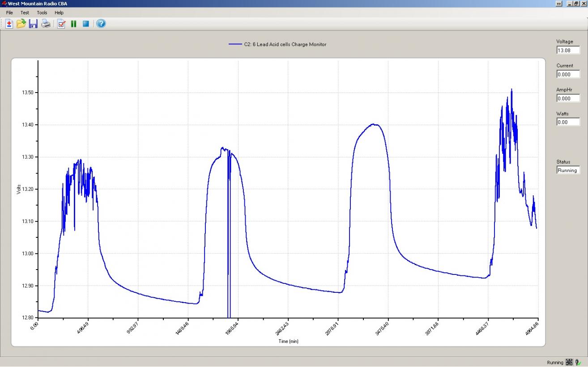Screen dimensions: 588x367
Task: Open the File menu
Action: click(x=9, y=13)
